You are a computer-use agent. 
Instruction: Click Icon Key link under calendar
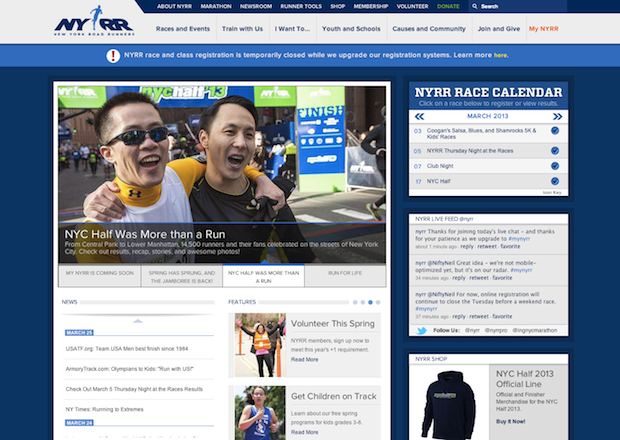coord(552,193)
